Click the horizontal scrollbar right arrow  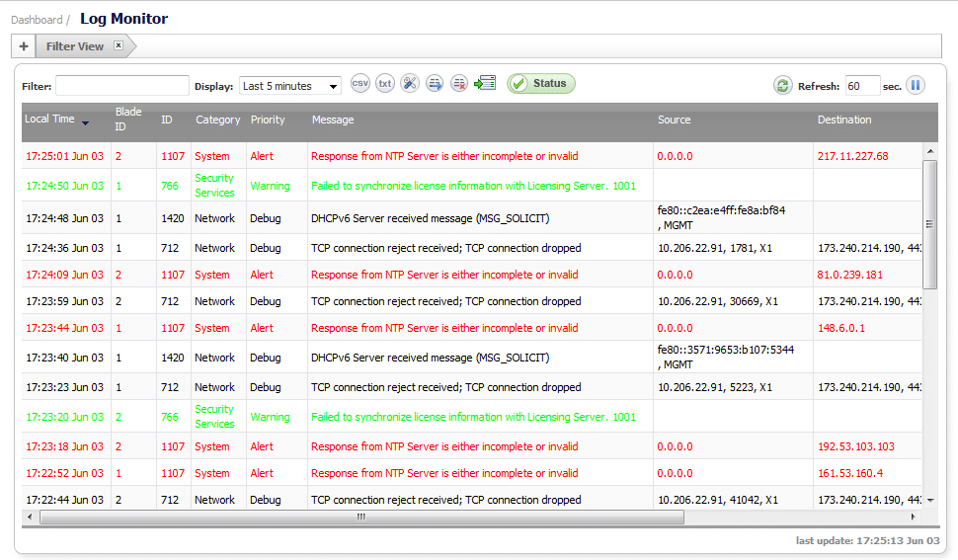pyautogui.click(x=913, y=517)
